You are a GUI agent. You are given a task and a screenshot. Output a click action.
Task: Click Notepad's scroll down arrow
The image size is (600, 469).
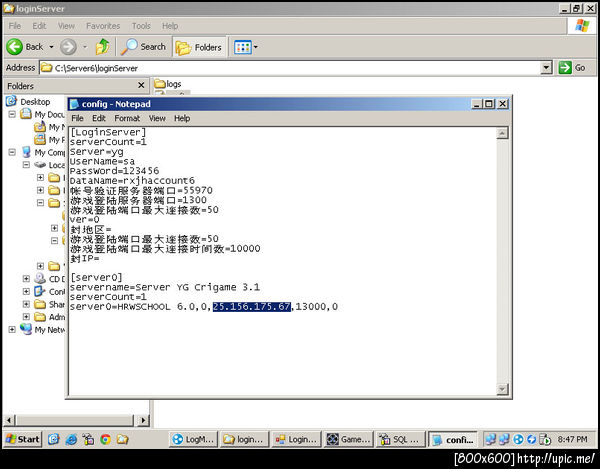[502, 389]
